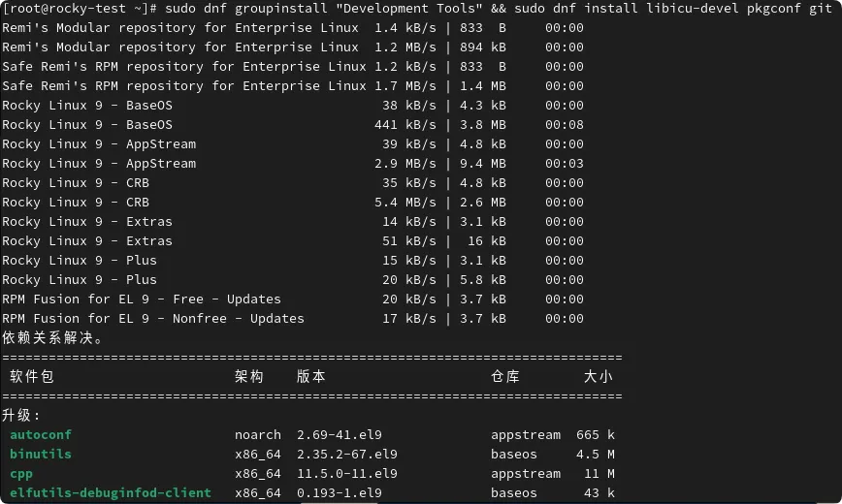
Task: Click the RPM Fusion Nonfree Updates line
Action: coord(293,319)
